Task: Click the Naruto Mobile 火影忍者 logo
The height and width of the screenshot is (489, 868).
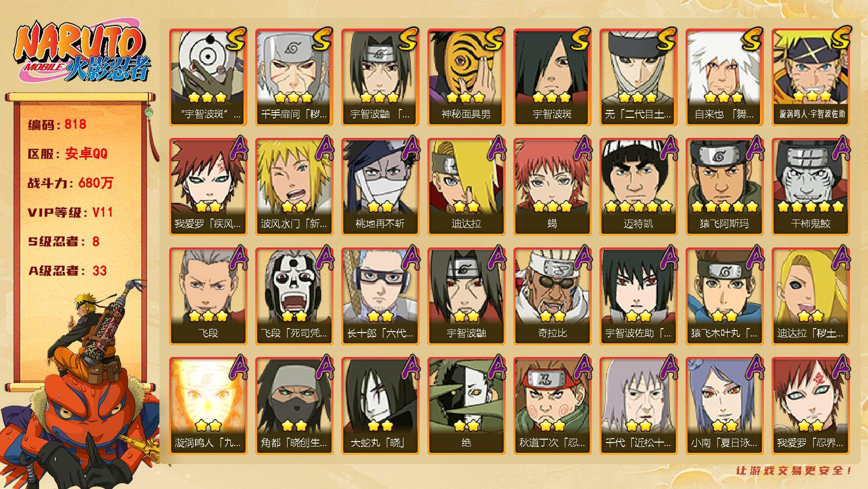Action: pos(81,52)
